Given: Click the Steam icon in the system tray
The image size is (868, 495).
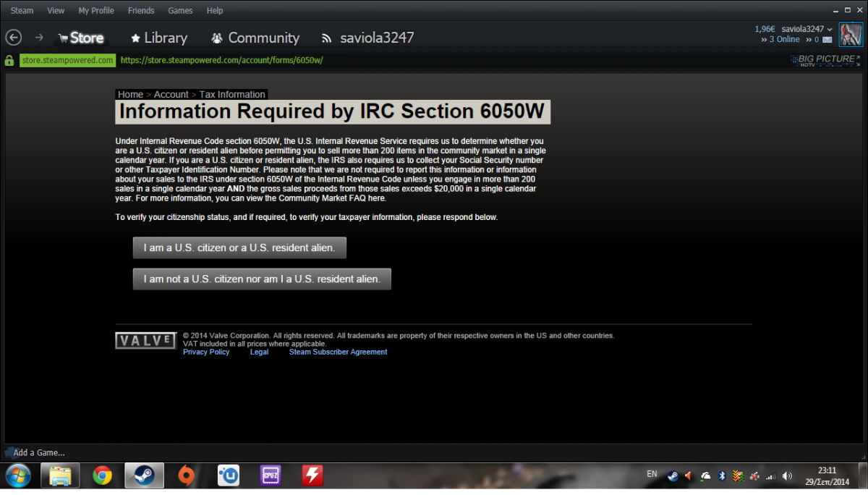Looking at the screenshot, I should pos(673,476).
